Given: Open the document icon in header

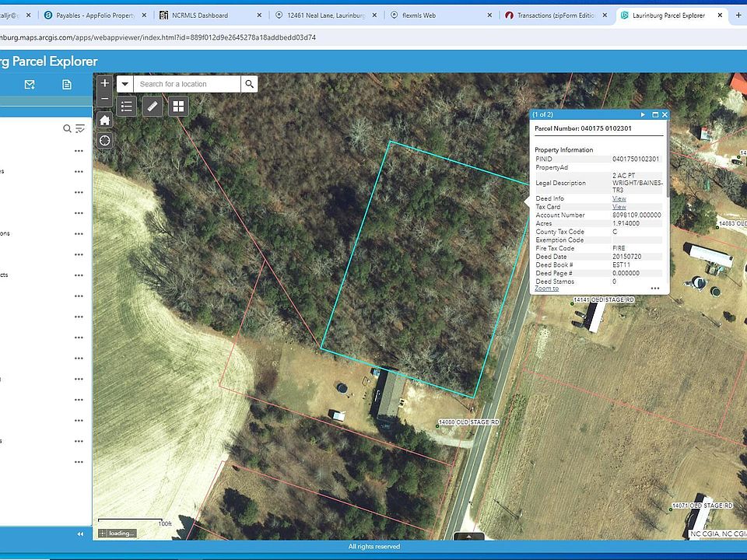Looking at the screenshot, I should point(67,84).
